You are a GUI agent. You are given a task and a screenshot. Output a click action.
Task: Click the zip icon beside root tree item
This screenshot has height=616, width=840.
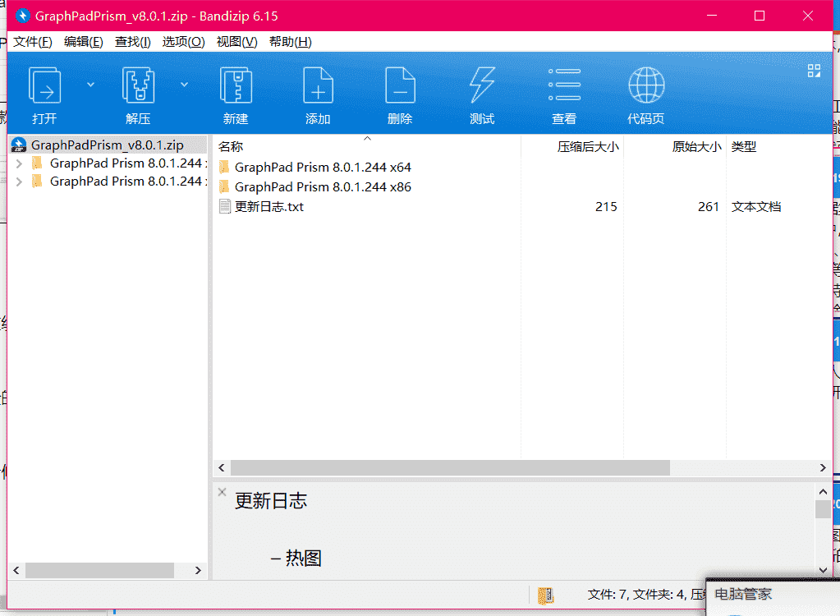[19, 145]
